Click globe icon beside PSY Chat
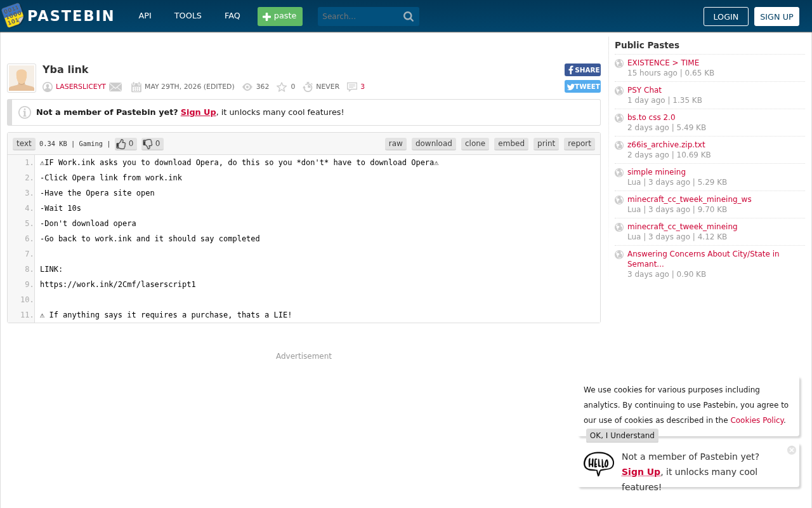Screen dimensions: 812x508 [619, 91]
